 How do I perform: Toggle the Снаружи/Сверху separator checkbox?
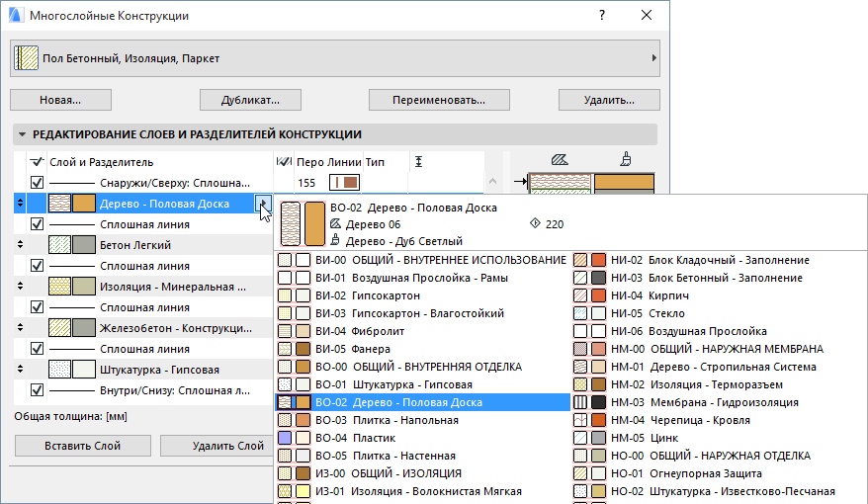pyautogui.click(x=37, y=183)
